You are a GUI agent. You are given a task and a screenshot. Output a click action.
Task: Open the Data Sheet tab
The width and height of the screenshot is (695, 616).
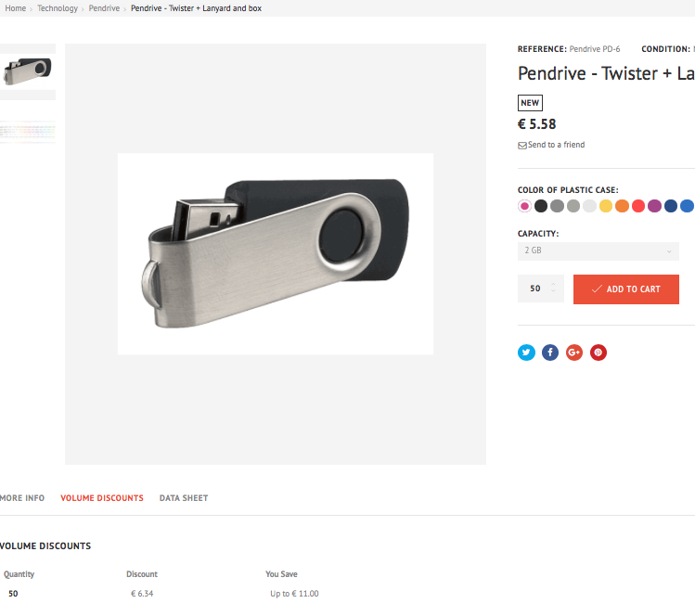pos(184,498)
